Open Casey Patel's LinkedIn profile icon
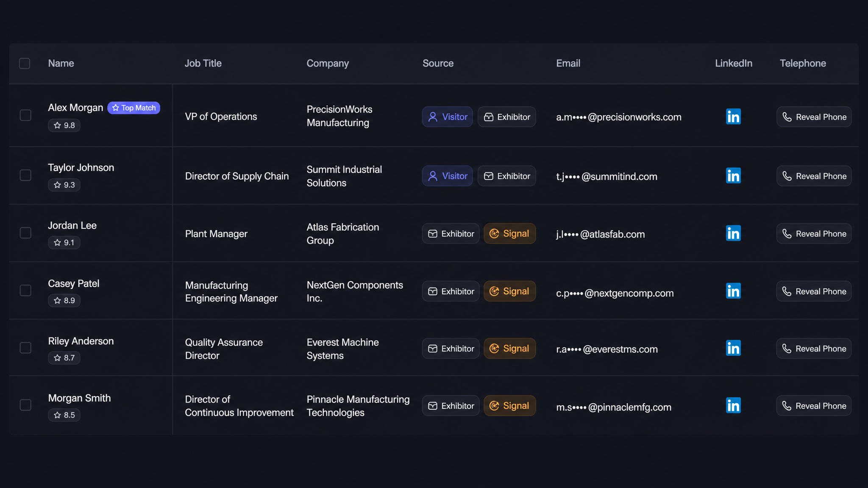The height and width of the screenshot is (488, 868). tap(733, 291)
